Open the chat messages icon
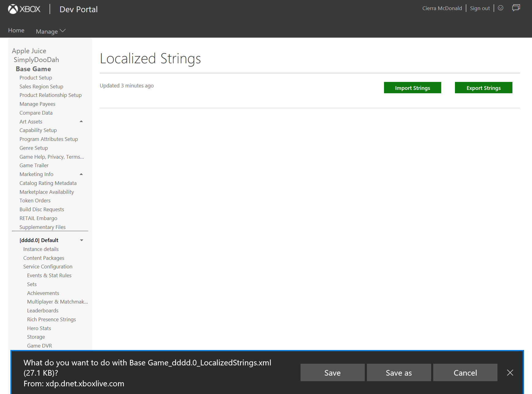Viewport: 532px width, 394px height. [516, 8]
